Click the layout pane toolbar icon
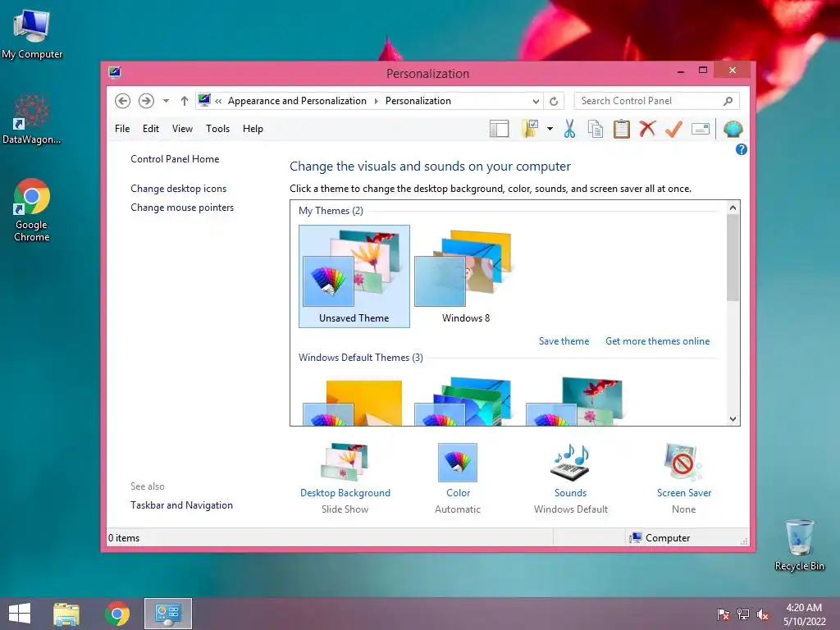 coord(499,129)
